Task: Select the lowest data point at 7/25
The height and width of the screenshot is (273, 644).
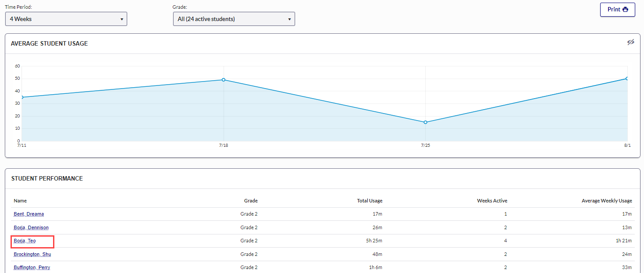Action: [x=425, y=122]
